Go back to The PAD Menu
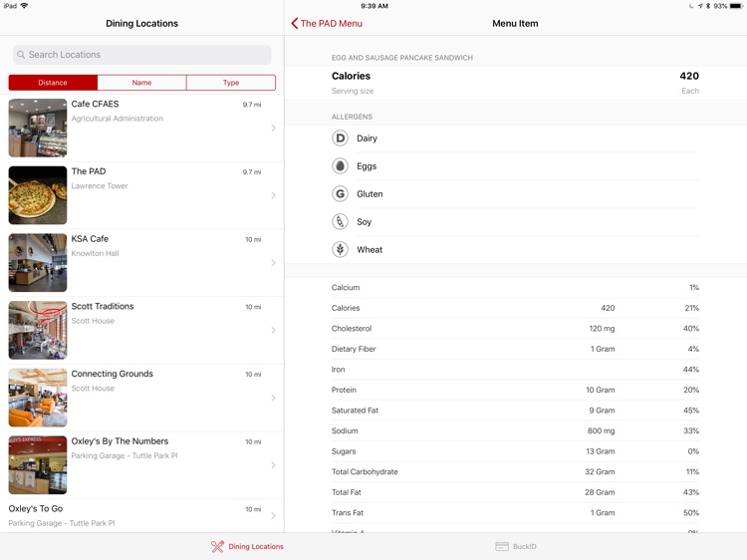747x560 pixels. 327,23
